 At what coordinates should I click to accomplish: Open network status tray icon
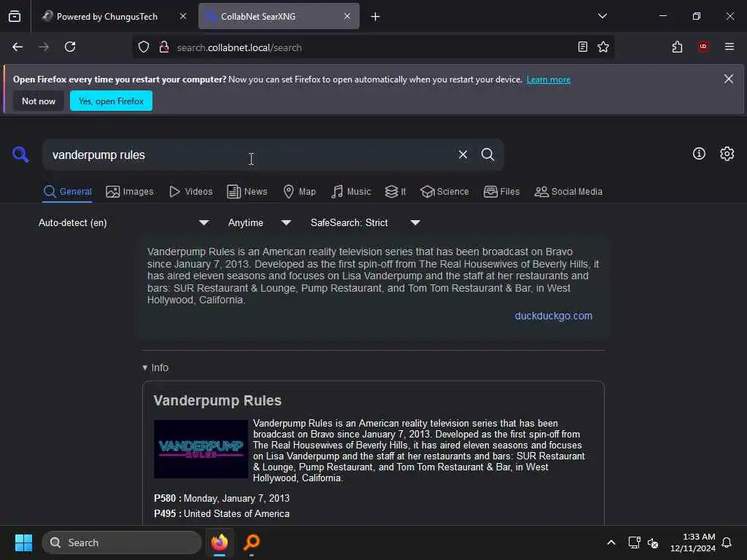pyautogui.click(x=634, y=542)
